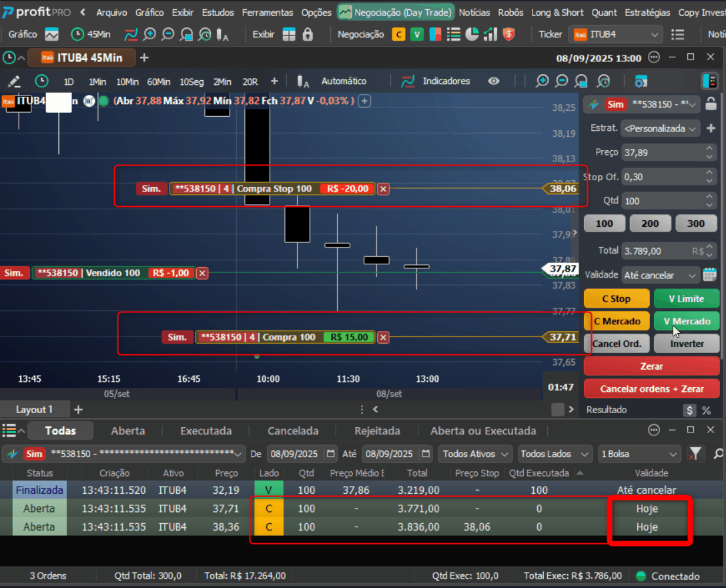The height and width of the screenshot is (588, 726).
Task: Open the Todos Ativos filter dropdown
Action: coord(475,455)
